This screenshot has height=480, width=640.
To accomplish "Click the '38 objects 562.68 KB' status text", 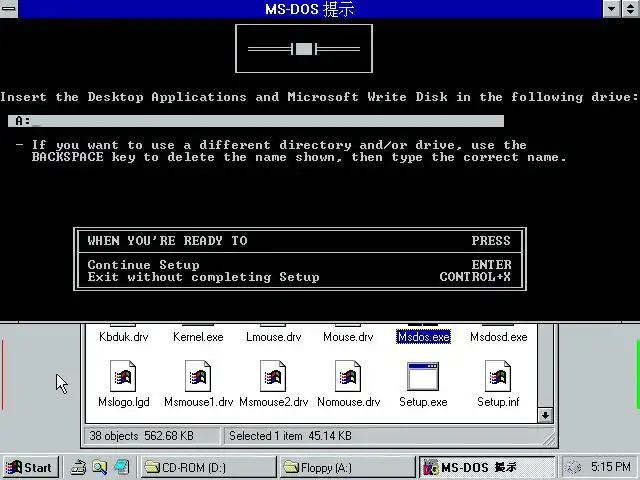I will coord(142,436).
